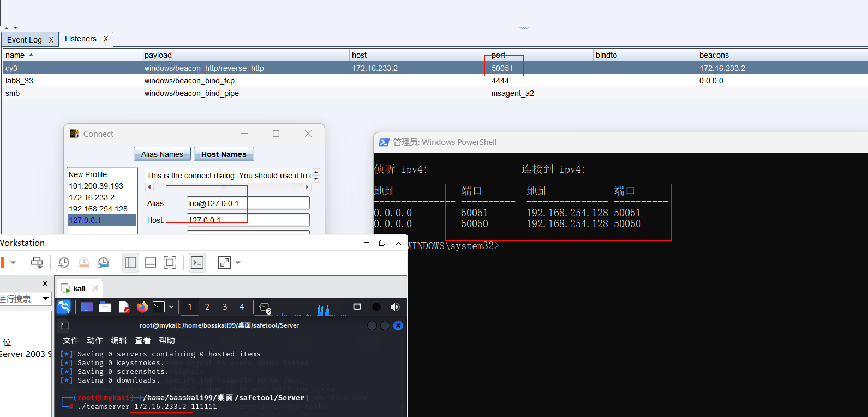Open Firefox from the Kali panel
This screenshot has width=868, height=417.
click(142, 307)
